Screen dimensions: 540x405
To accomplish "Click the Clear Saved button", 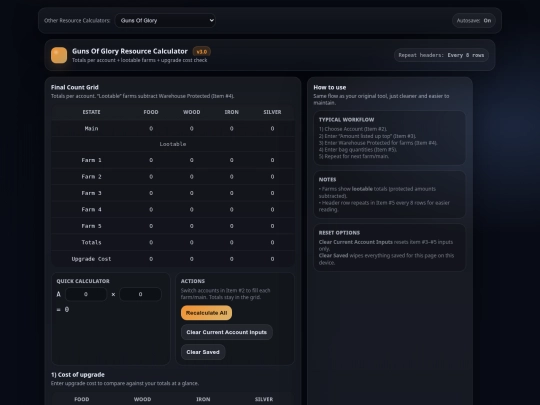I will [x=203, y=352].
